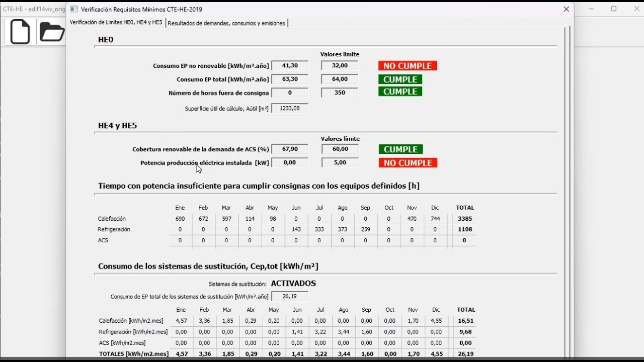
Task: Click Refrigeración August consumption 3,44
Action: point(344,332)
